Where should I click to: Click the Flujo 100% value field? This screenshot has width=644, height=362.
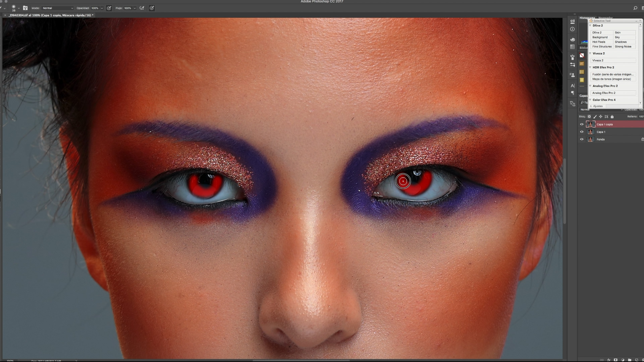tap(128, 8)
